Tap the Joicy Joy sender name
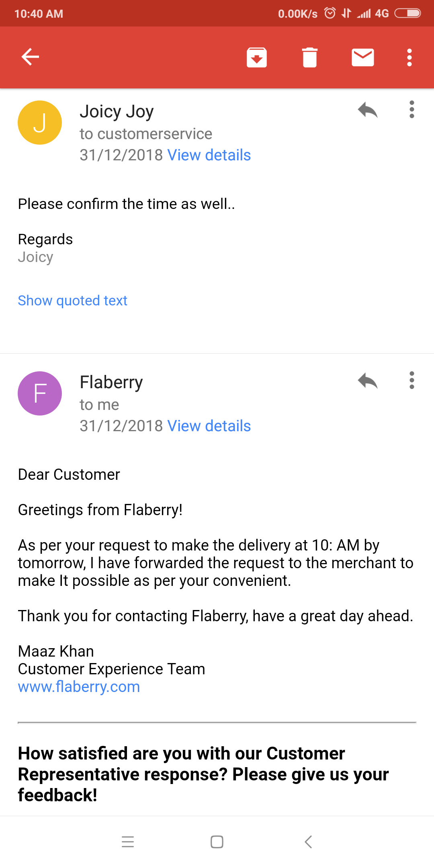 [117, 112]
